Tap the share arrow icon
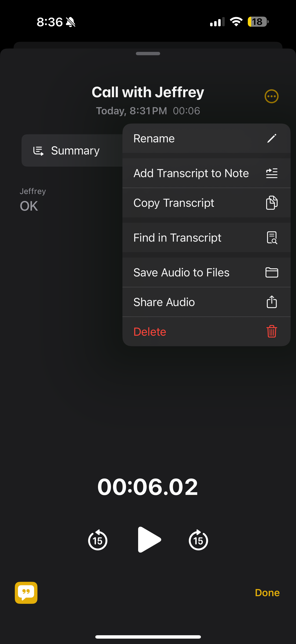Screen dimensions: 296x644 (272, 302)
